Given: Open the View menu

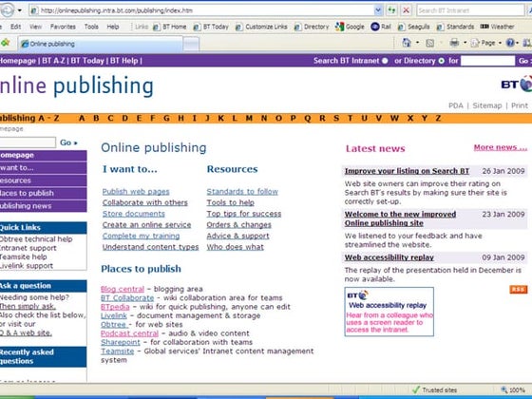Looking at the screenshot, I should 36,27.
